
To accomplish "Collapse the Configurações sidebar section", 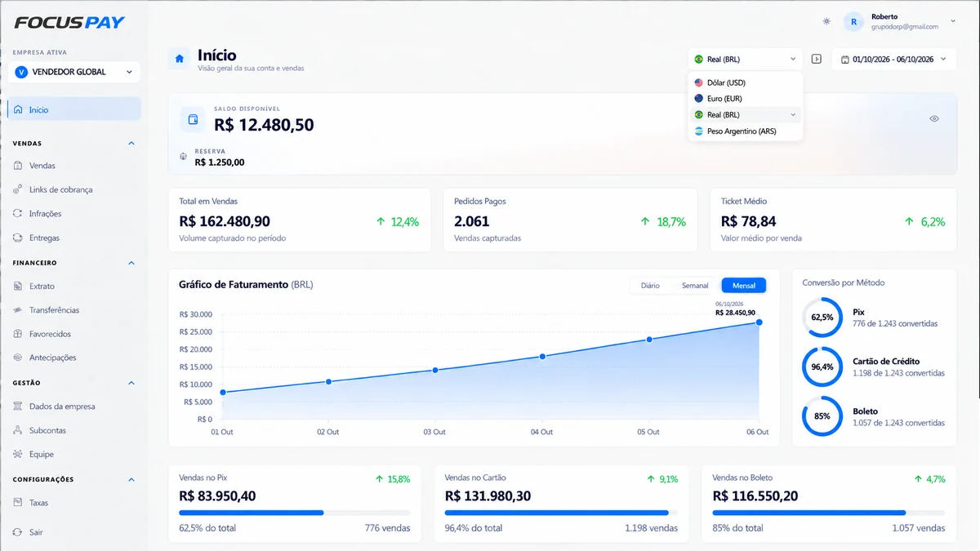I will pyautogui.click(x=131, y=479).
